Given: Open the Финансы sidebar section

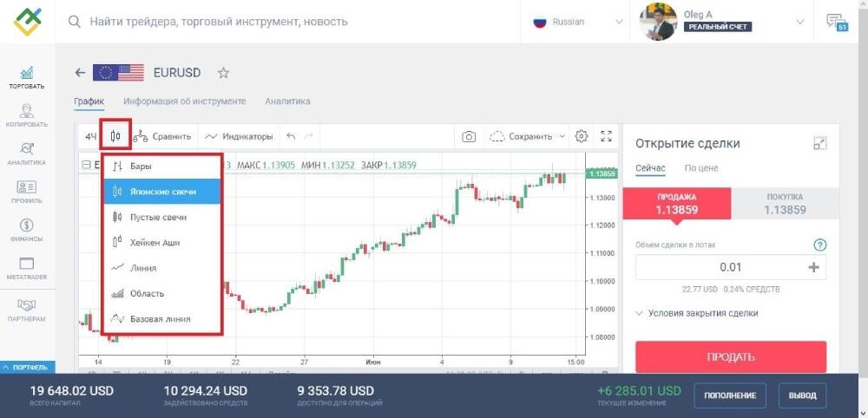Looking at the screenshot, I should tap(27, 231).
